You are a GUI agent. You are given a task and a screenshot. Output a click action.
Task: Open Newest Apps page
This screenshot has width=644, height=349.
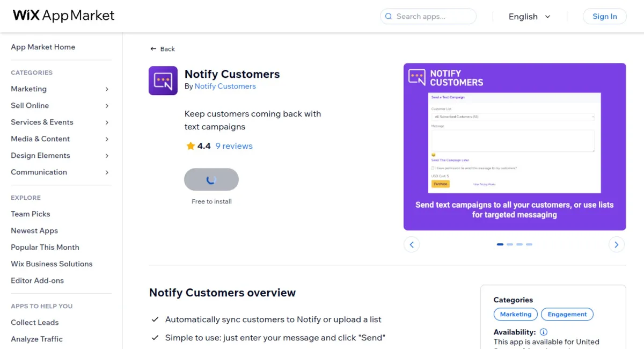(34, 230)
